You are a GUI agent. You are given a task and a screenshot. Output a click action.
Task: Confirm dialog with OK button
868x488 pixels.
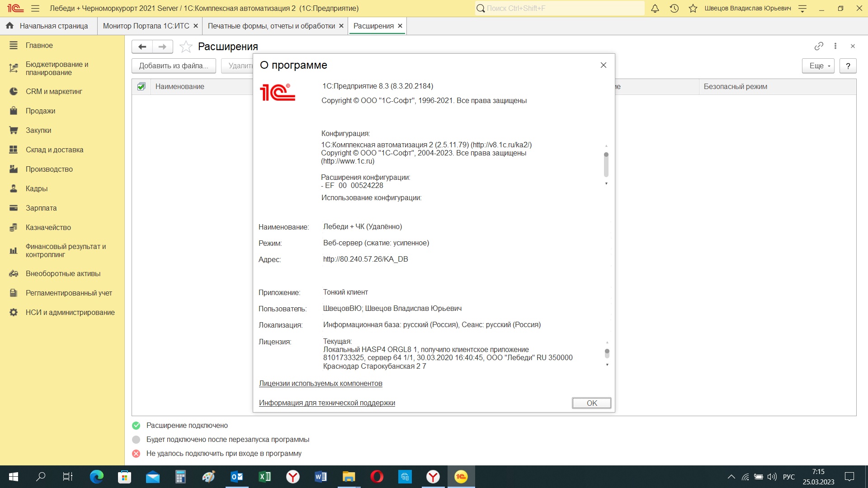coord(592,403)
